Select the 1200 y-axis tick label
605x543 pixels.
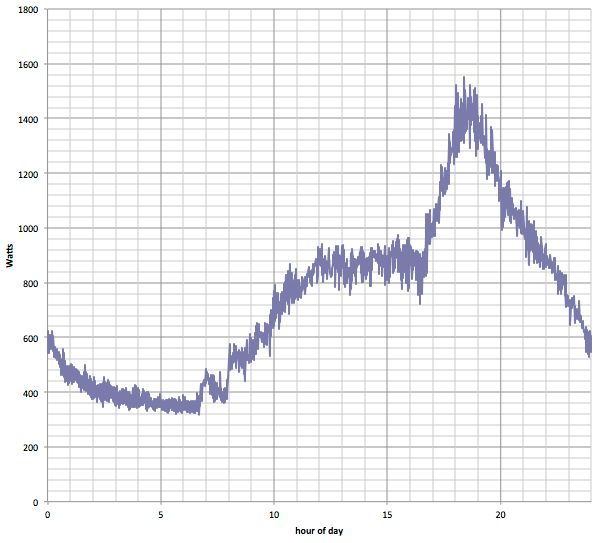(x=27, y=174)
